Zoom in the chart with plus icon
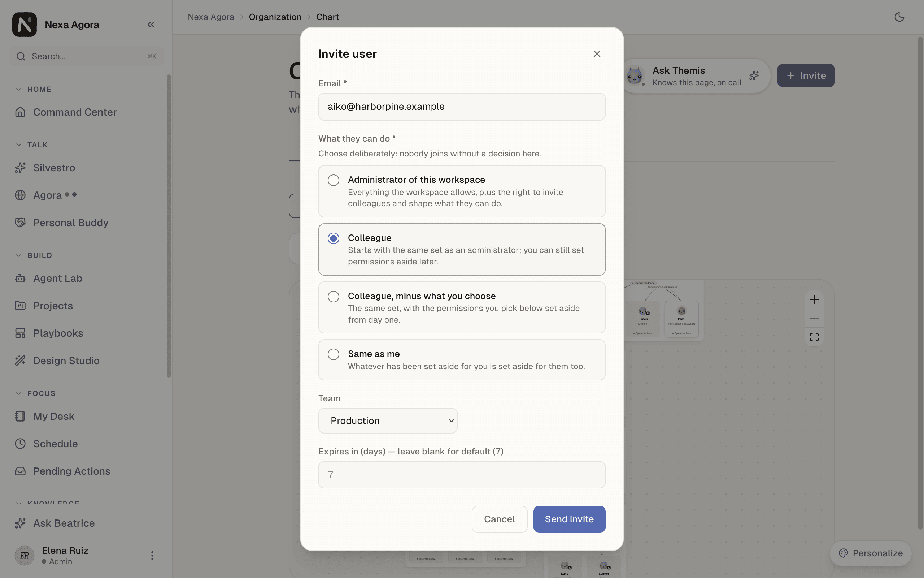This screenshot has width=924, height=578. click(x=814, y=299)
